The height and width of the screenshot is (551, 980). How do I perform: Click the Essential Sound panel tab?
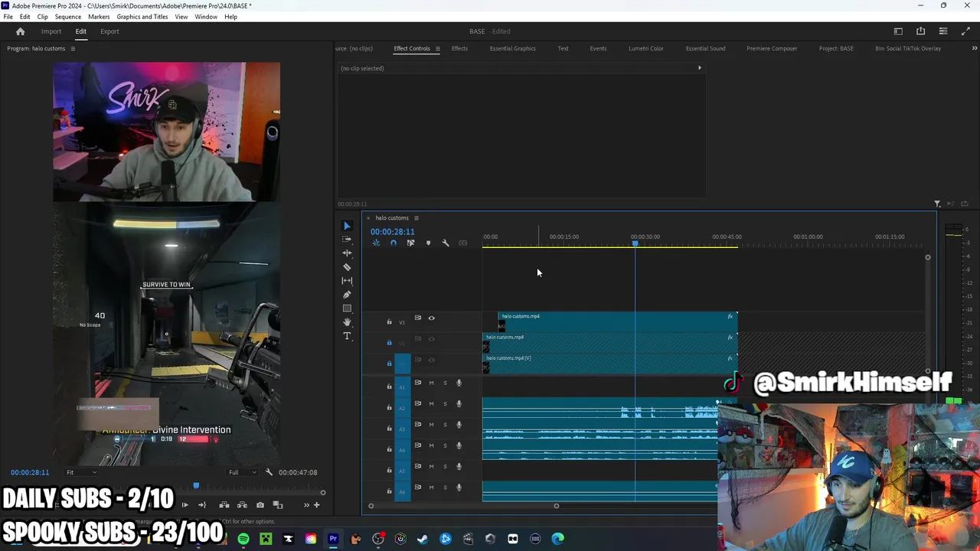tap(705, 48)
